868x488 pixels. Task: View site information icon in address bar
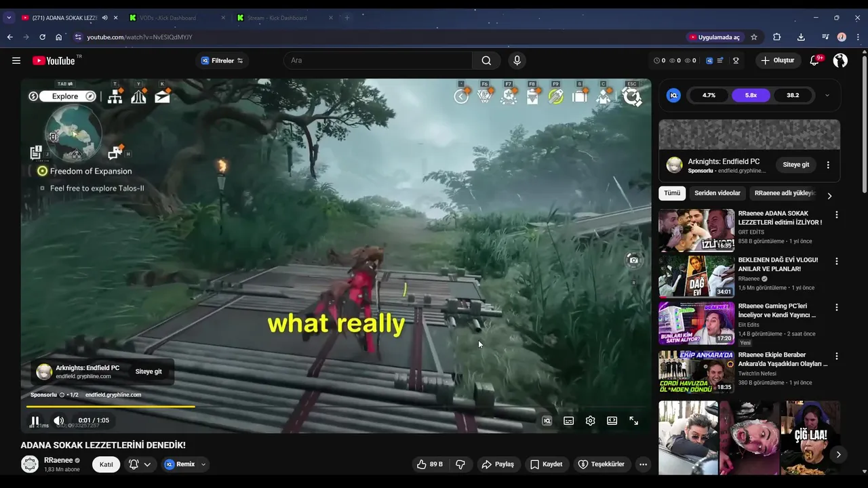[78, 37]
